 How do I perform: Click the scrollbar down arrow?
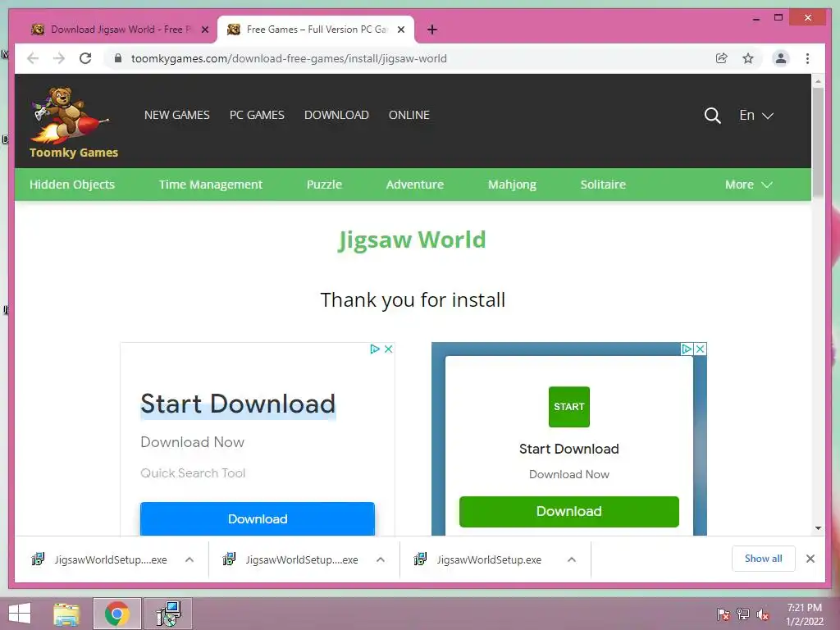(818, 528)
